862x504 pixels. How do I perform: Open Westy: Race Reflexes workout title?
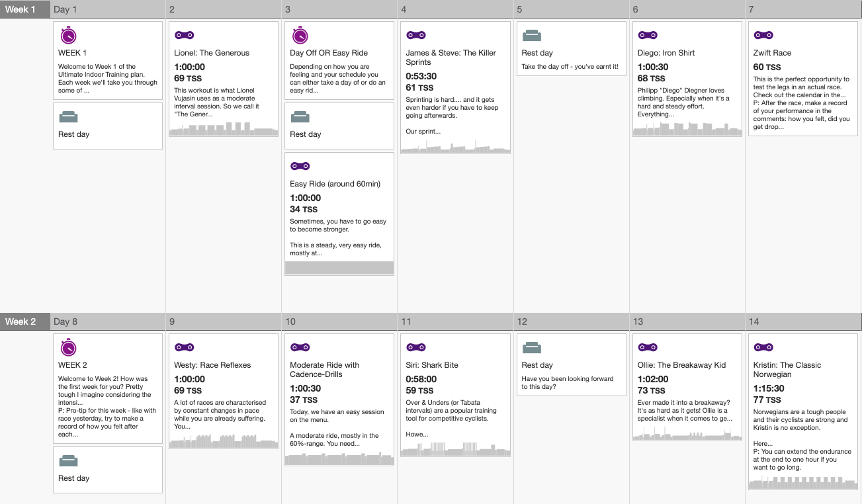tap(212, 365)
